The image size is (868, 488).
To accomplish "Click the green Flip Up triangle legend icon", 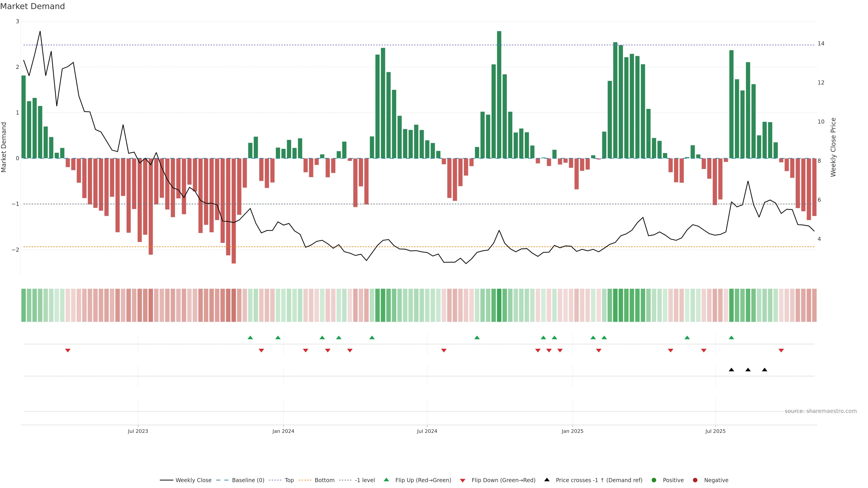I will 386,480.
